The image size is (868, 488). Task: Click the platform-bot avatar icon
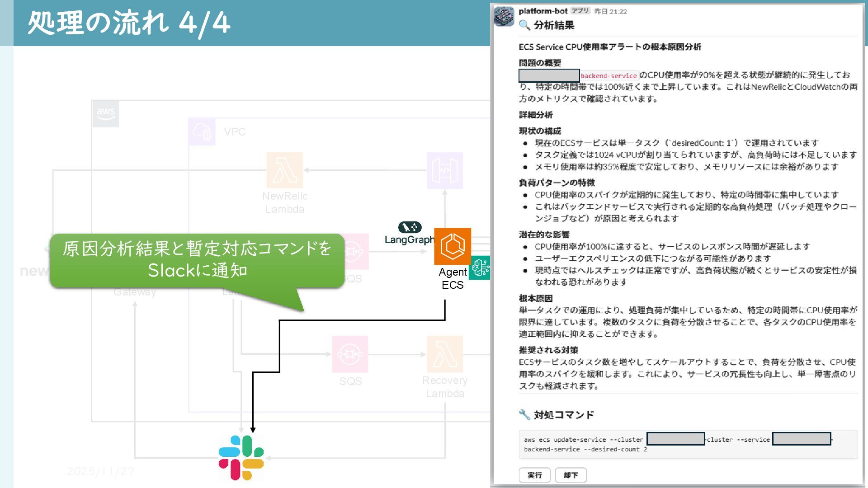[x=504, y=16]
